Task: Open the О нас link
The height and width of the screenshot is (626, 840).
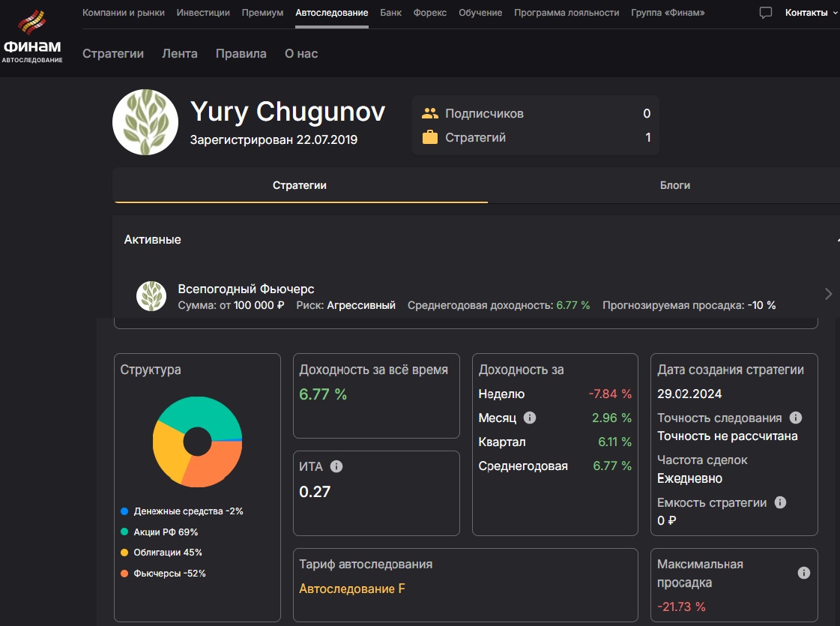Action: pyautogui.click(x=301, y=53)
